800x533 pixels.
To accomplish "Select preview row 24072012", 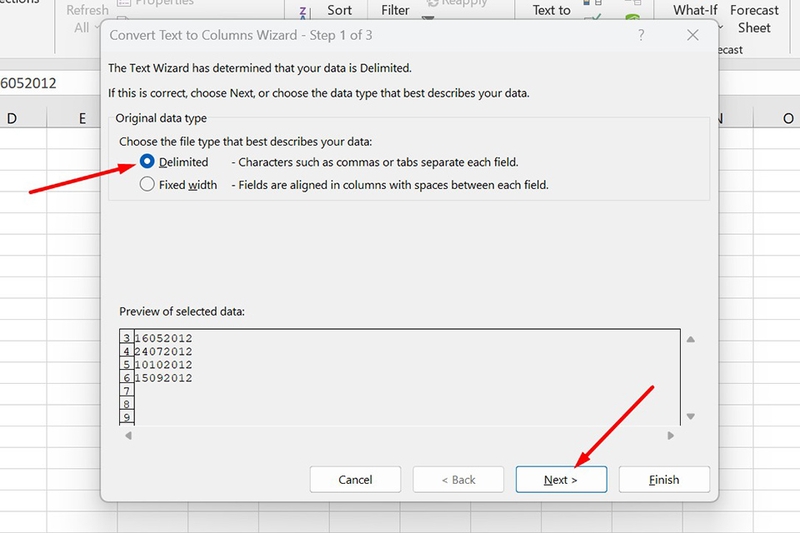I will [x=163, y=351].
